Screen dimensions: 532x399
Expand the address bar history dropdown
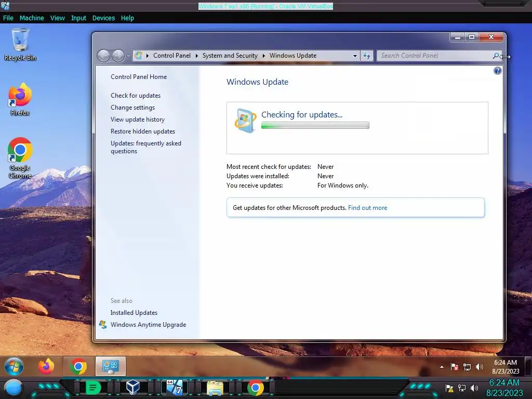coord(355,56)
